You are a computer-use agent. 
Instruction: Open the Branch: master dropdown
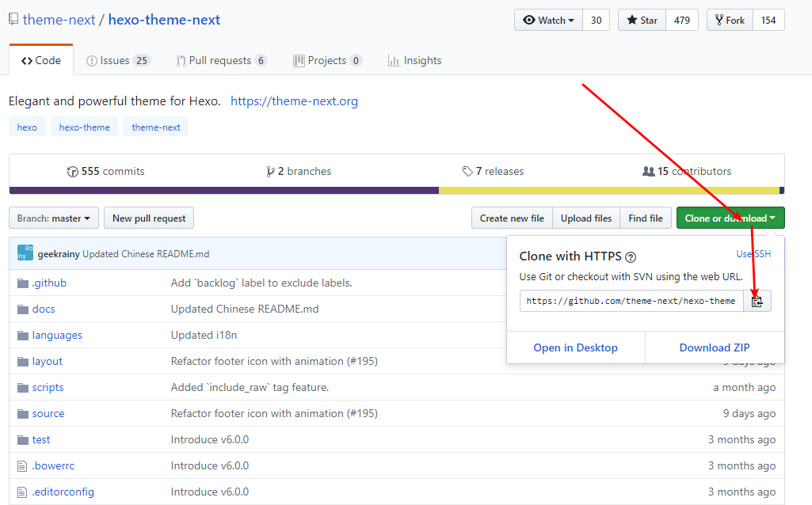click(53, 218)
